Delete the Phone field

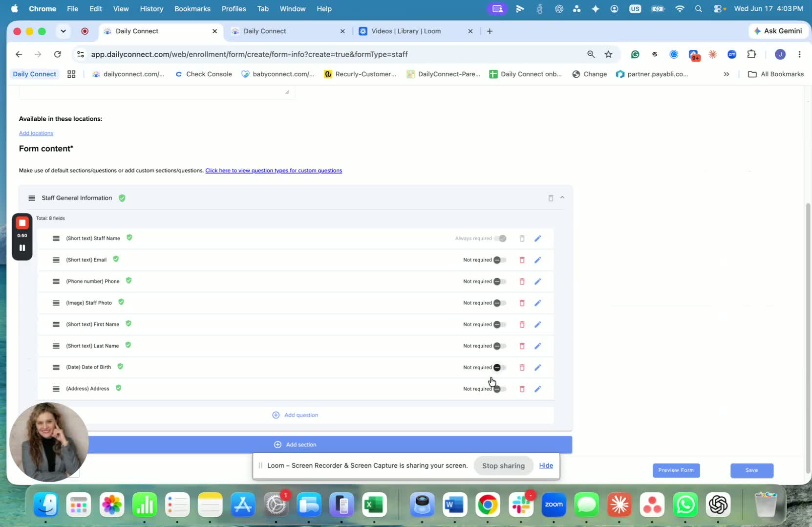(x=522, y=282)
